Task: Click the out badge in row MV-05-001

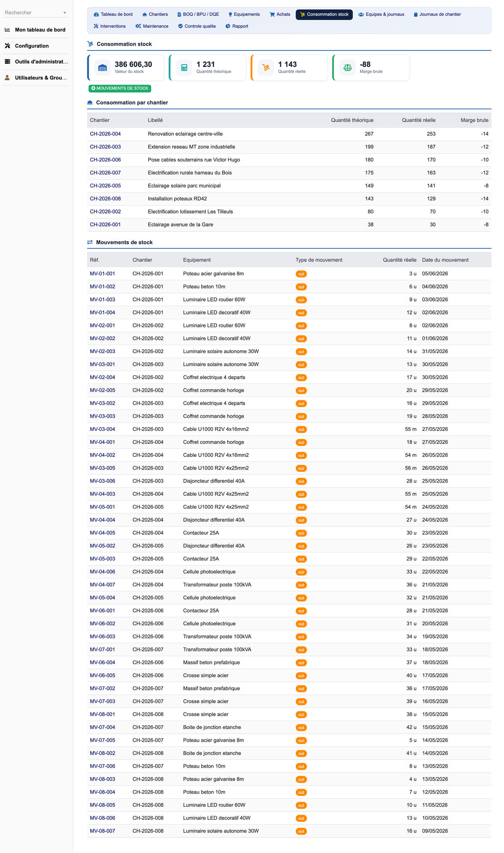Action: [x=301, y=507]
